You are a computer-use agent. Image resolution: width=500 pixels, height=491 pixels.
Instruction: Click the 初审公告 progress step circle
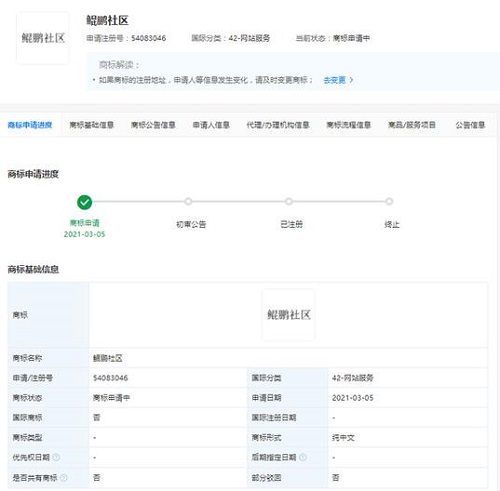[x=188, y=201]
